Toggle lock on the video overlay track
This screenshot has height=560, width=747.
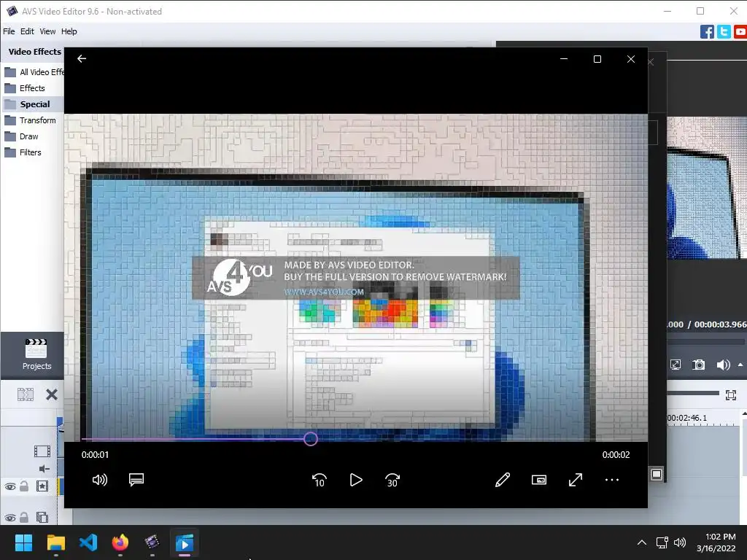24,517
